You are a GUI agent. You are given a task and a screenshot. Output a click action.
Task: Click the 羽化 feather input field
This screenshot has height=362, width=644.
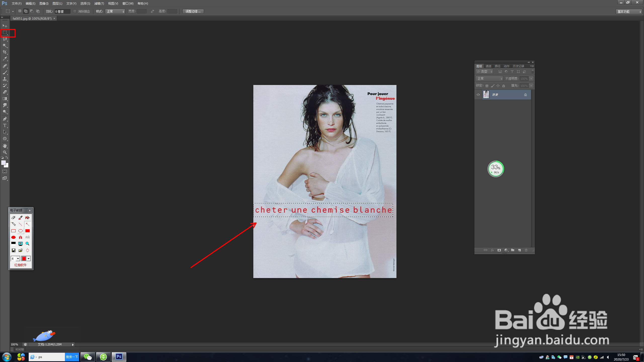[62, 12]
